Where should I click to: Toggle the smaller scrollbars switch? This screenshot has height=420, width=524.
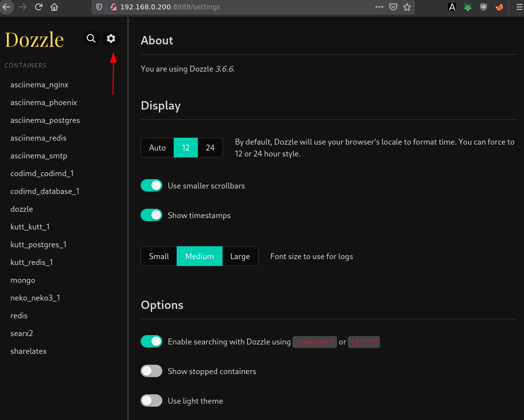pos(151,186)
